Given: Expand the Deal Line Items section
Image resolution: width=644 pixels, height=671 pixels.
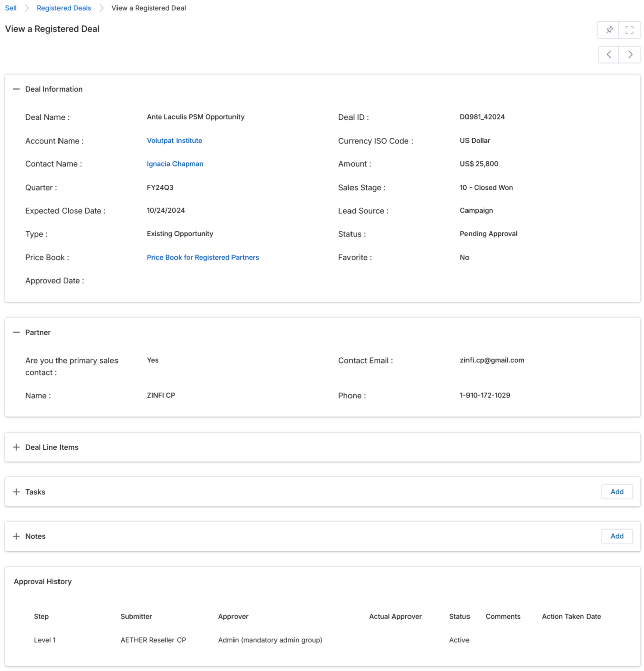Looking at the screenshot, I should [x=16, y=447].
